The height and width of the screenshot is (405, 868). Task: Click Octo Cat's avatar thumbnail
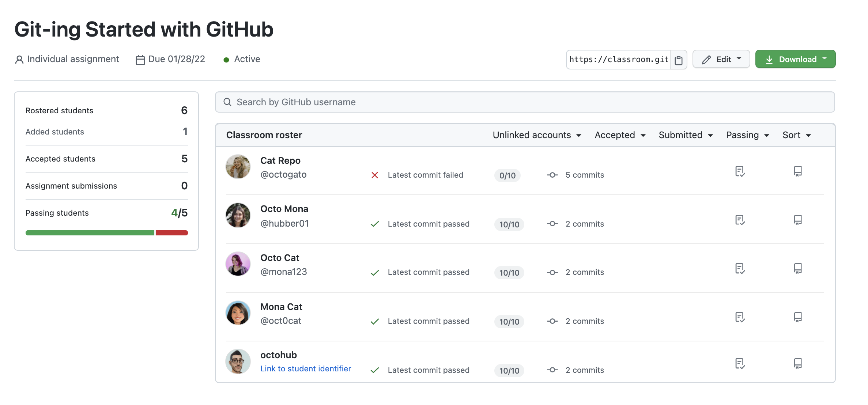click(x=238, y=264)
